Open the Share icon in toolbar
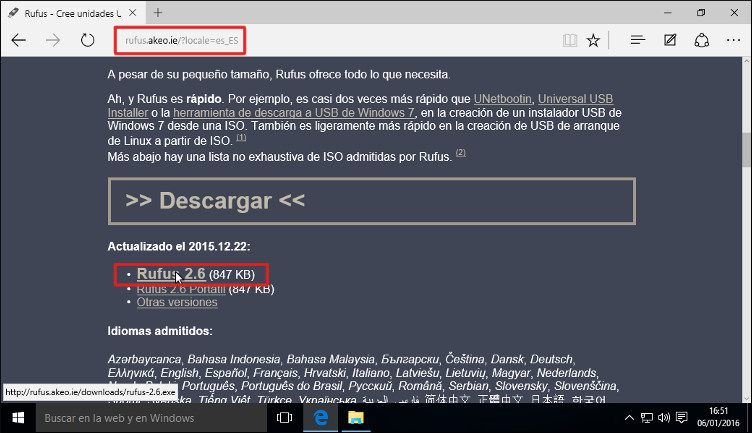Image resolution: width=752 pixels, height=433 pixels. point(702,40)
